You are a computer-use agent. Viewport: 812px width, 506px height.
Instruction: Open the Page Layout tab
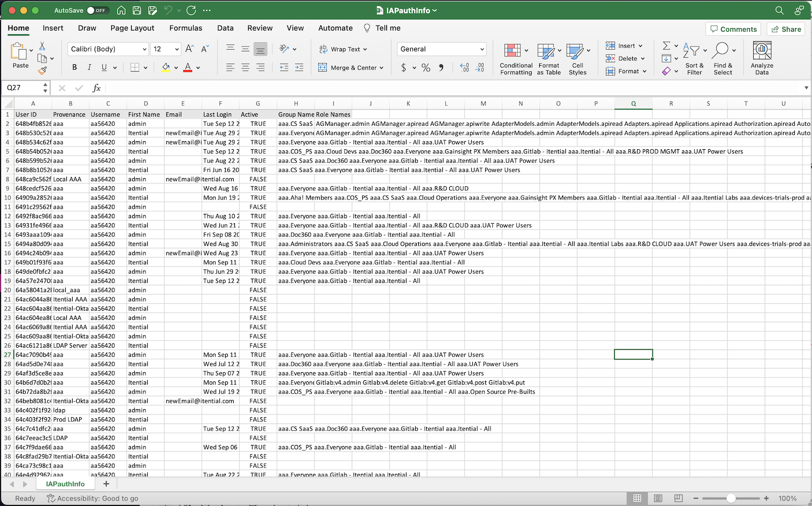pyautogui.click(x=132, y=28)
